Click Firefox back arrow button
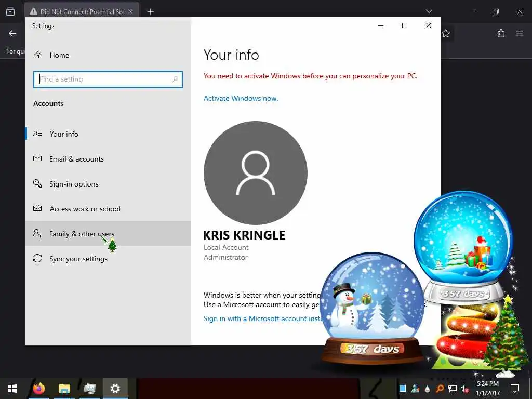Screen dimensions: 532x399 coord(12,33)
